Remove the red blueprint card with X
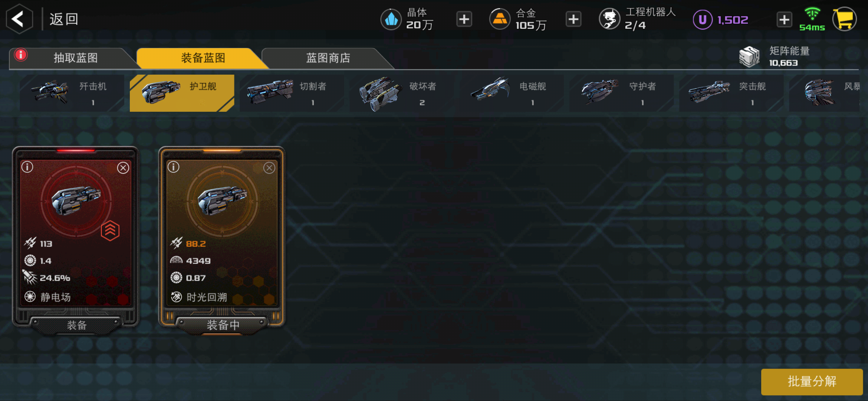Viewport: 868px width, 401px height. click(x=123, y=168)
